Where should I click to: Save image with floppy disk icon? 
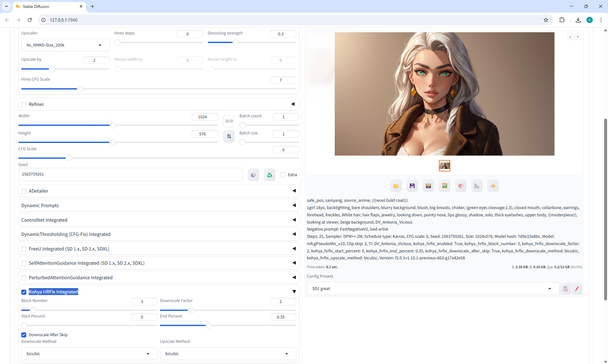(x=412, y=186)
